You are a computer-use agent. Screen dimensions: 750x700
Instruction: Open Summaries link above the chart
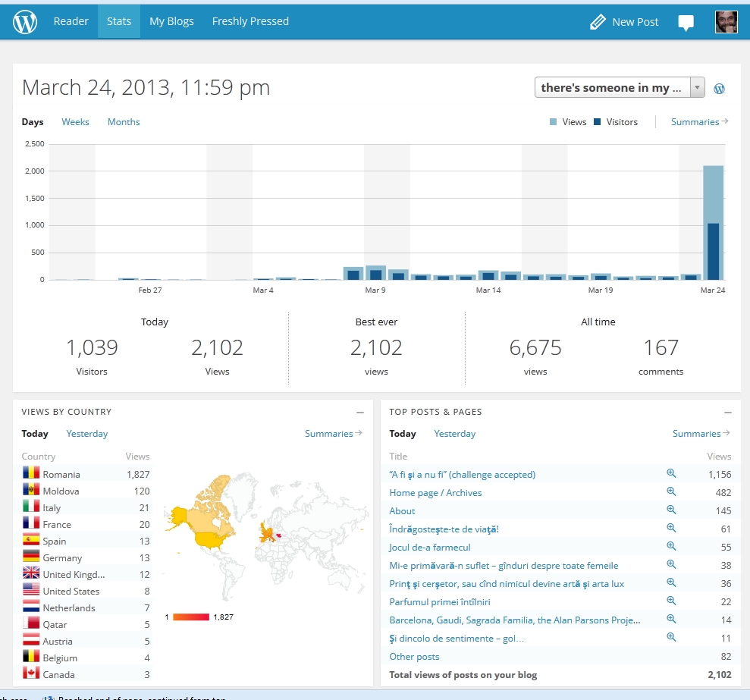tap(699, 122)
